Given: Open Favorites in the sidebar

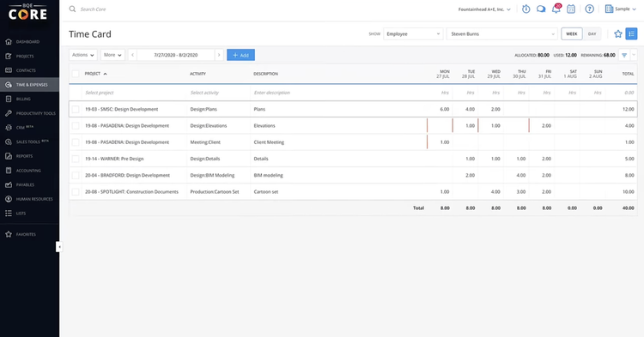Looking at the screenshot, I should click(26, 234).
